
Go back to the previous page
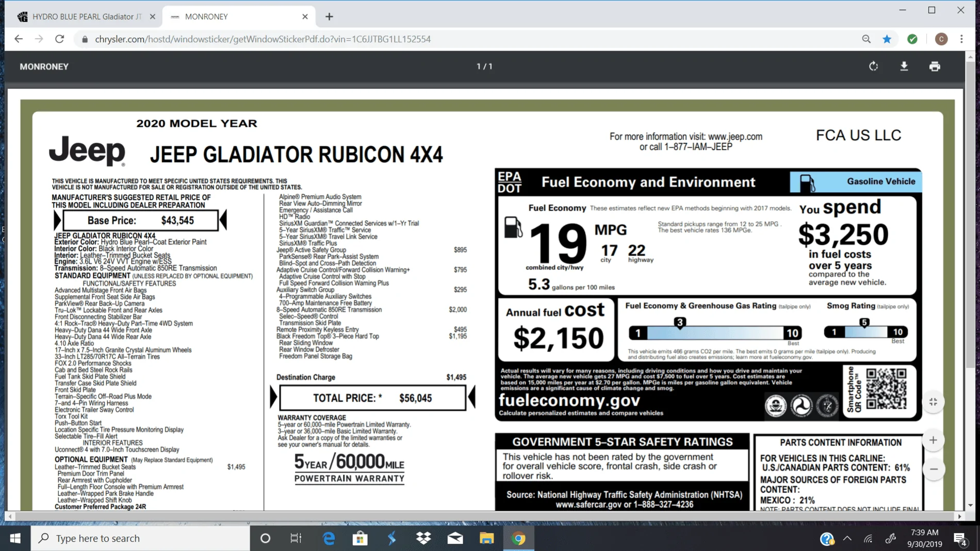point(19,39)
